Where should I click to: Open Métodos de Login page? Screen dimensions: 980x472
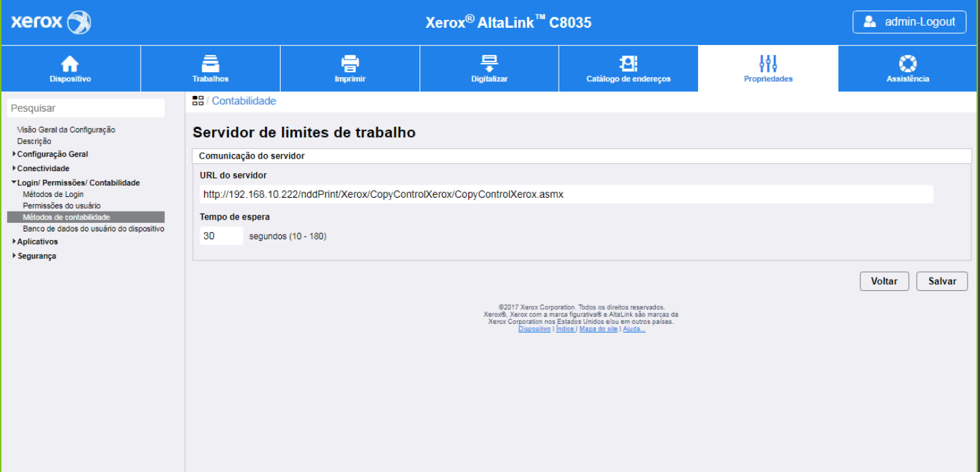tap(53, 194)
